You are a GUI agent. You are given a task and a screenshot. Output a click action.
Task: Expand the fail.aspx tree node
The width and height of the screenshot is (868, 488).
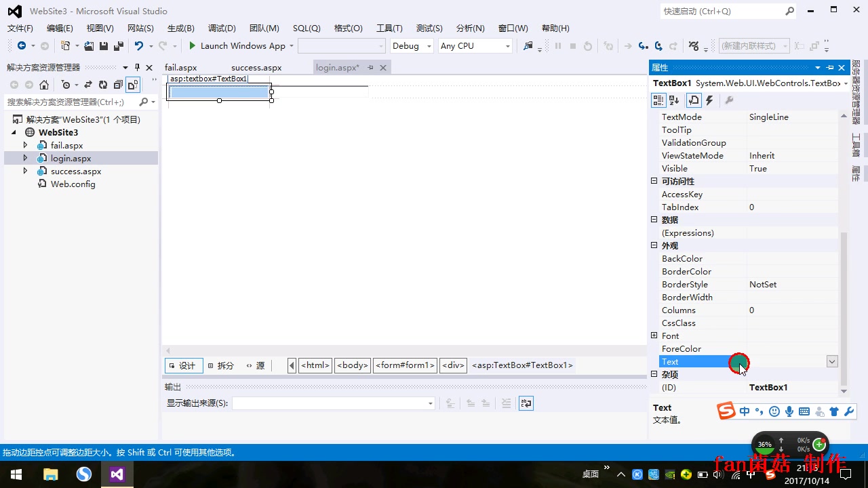(x=26, y=146)
